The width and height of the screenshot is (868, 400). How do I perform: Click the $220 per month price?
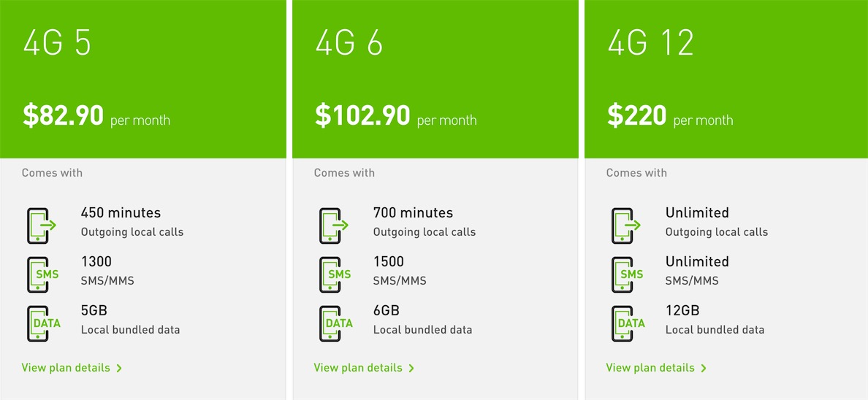[x=669, y=117]
